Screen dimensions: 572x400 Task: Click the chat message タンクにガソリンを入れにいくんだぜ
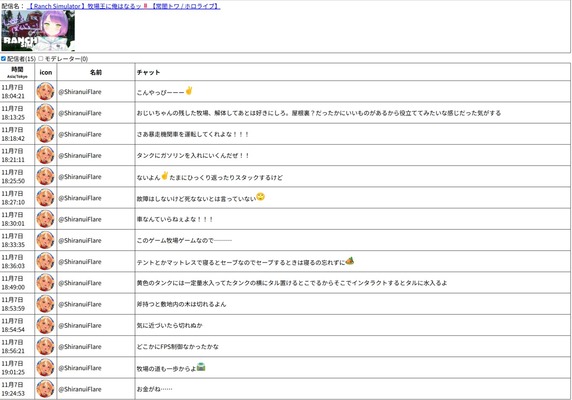click(193, 155)
